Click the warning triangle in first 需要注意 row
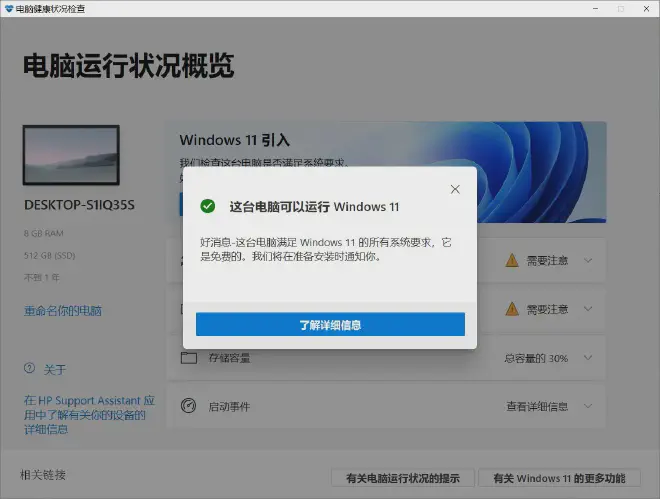This screenshot has height=499, width=660. (x=512, y=260)
